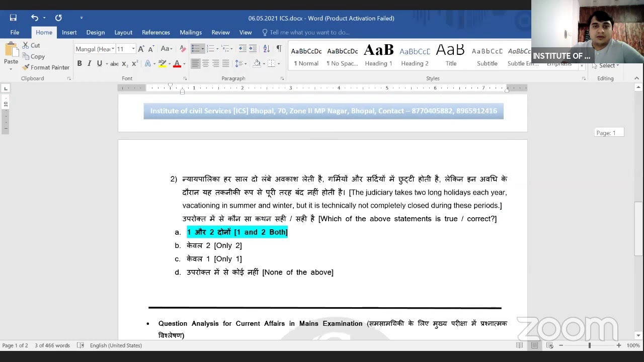This screenshot has width=644, height=362.
Task: Apply the Heading 2 style
Action: tap(415, 56)
